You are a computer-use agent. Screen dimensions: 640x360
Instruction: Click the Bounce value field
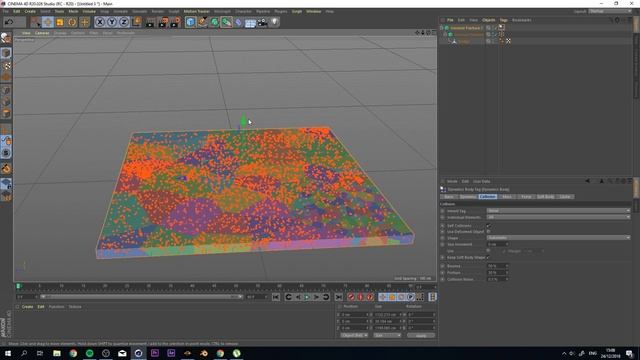click(x=498, y=266)
